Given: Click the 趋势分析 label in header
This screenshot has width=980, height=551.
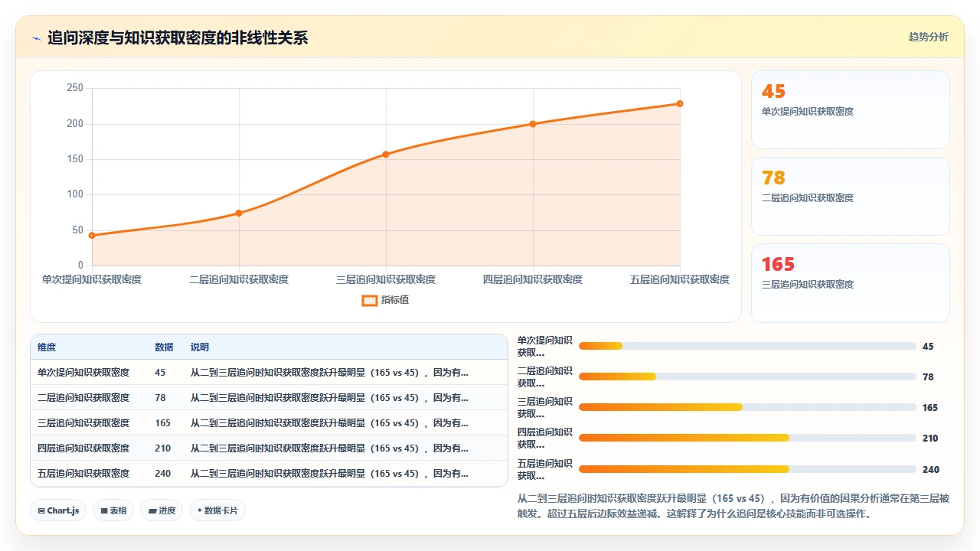Looking at the screenshot, I should (928, 37).
